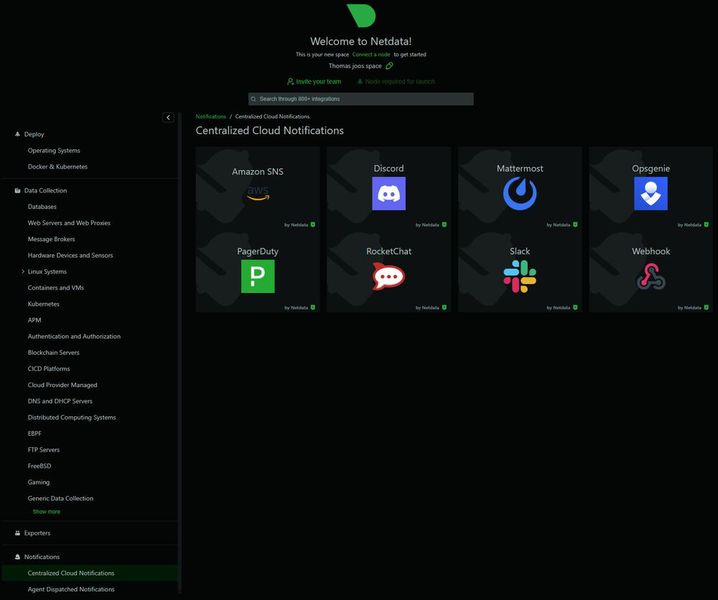Select Authentication and Authorization

tap(74, 337)
